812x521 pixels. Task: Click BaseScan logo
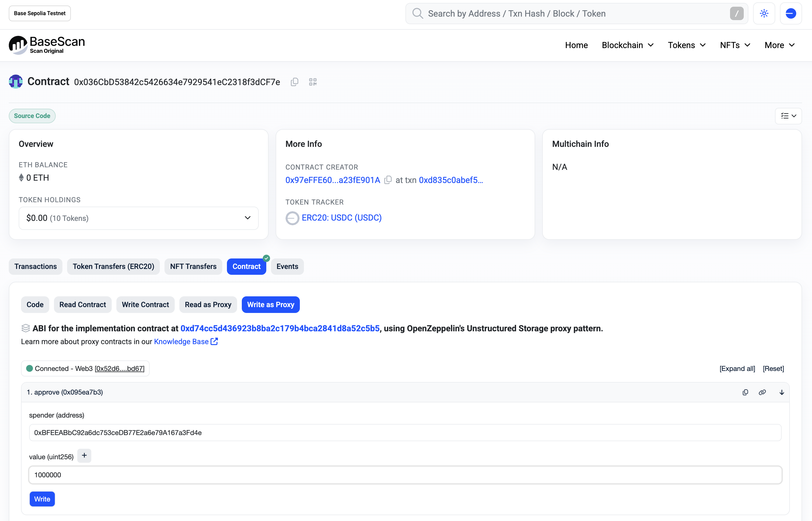tap(47, 45)
